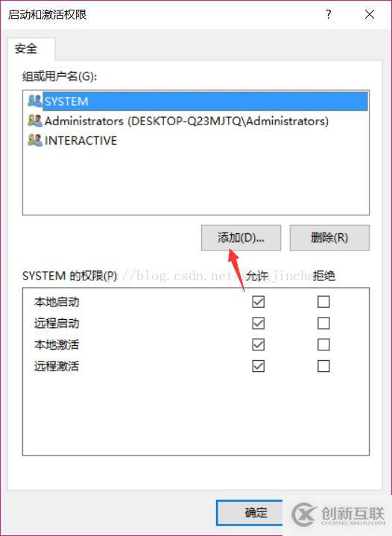Toggle Allow checkbox for 远程激活
Image resolution: width=392 pixels, height=536 pixels.
tap(259, 366)
